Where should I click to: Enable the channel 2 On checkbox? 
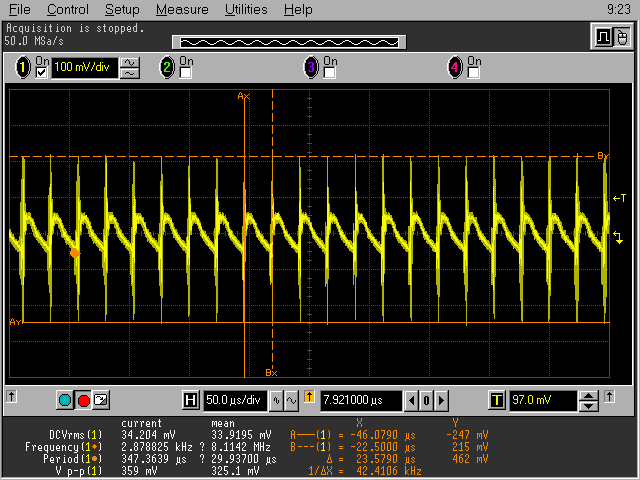pyautogui.click(x=185, y=73)
